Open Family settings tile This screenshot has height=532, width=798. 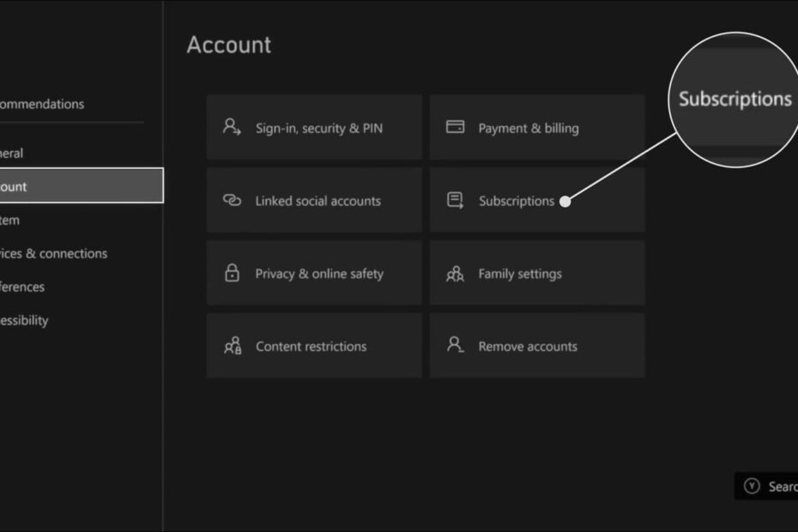pyautogui.click(x=537, y=273)
